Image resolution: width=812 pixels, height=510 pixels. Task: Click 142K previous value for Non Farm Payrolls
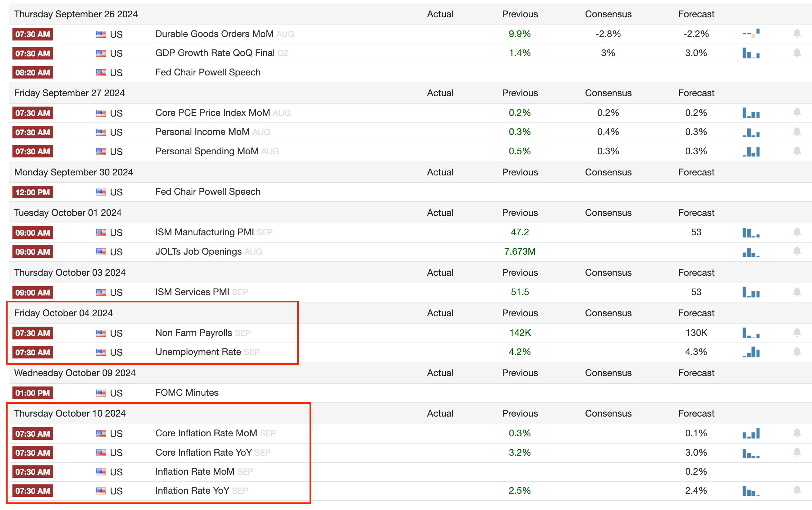(x=520, y=333)
